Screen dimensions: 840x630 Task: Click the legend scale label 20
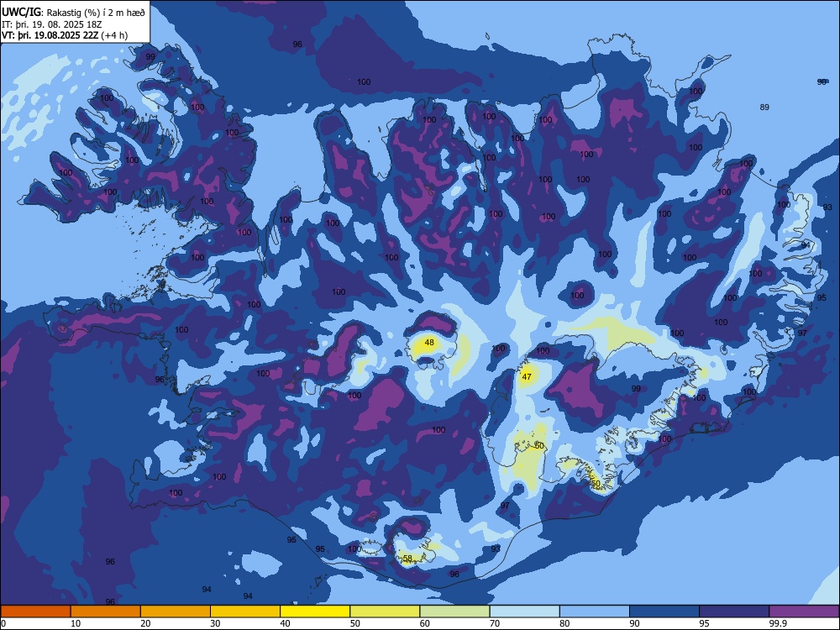tap(145, 623)
